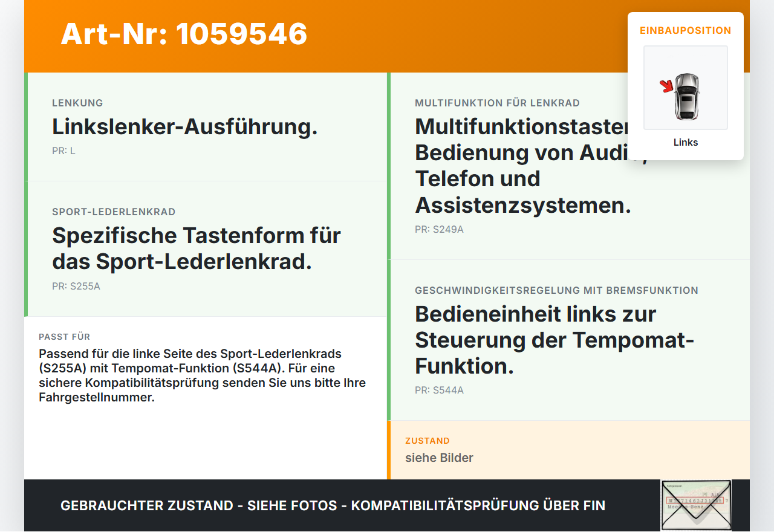This screenshot has width=774, height=532.
Task: Click the LENKUNG category label
Action: click(77, 103)
